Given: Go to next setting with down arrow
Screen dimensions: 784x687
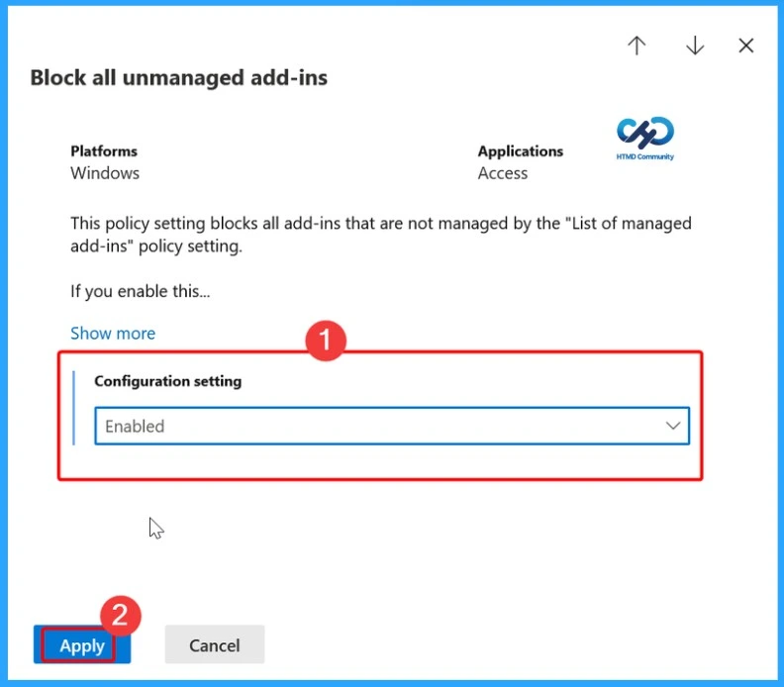Looking at the screenshot, I should point(695,46).
